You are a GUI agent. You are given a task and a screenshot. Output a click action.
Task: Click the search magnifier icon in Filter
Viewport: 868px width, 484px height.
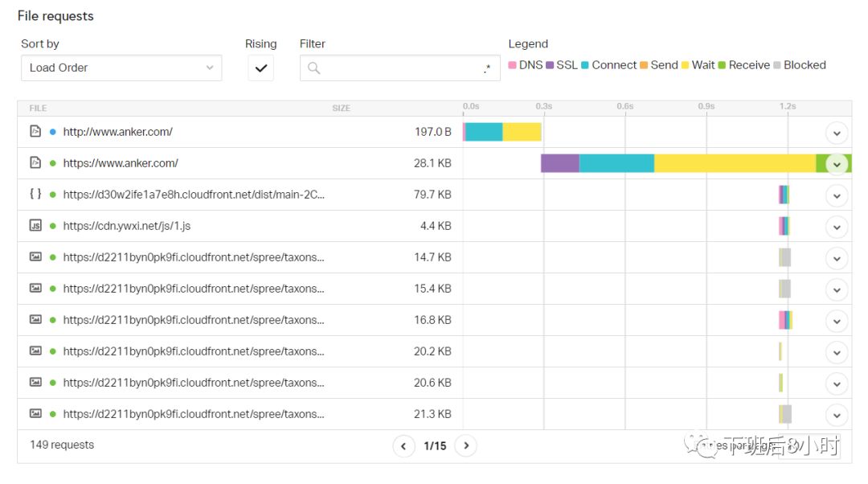pyautogui.click(x=314, y=68)
